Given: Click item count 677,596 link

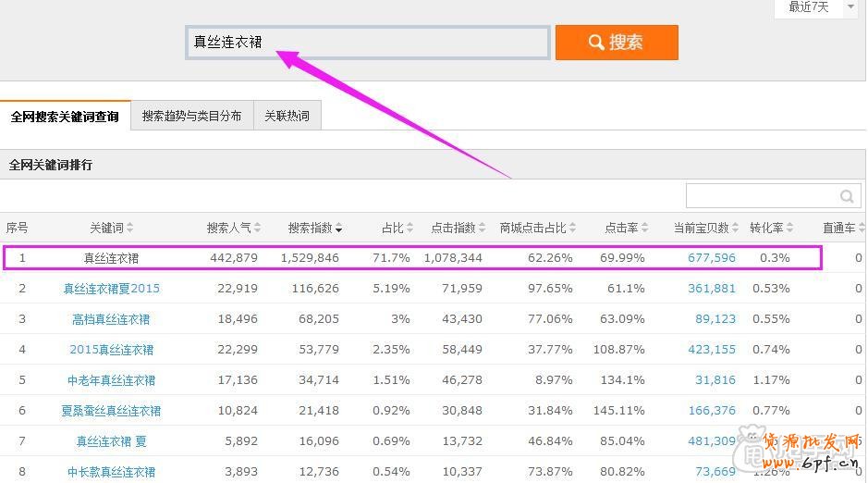Looking at the screenshot, I should click(711, 258).
